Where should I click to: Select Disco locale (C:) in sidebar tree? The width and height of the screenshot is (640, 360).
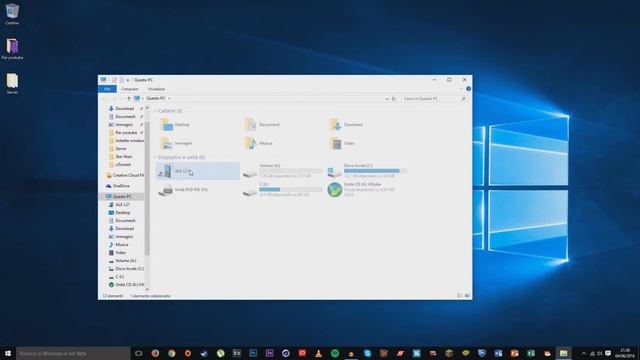click(x=126, y=269)
